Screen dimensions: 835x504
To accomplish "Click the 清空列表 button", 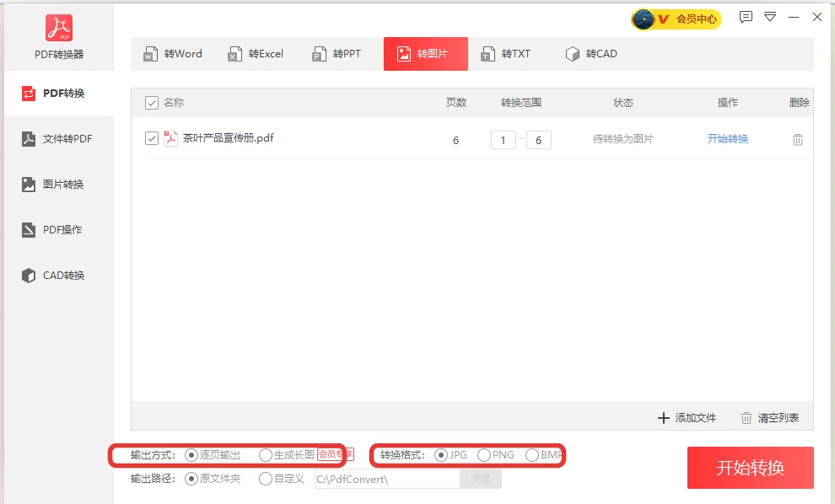I will 769,418.
